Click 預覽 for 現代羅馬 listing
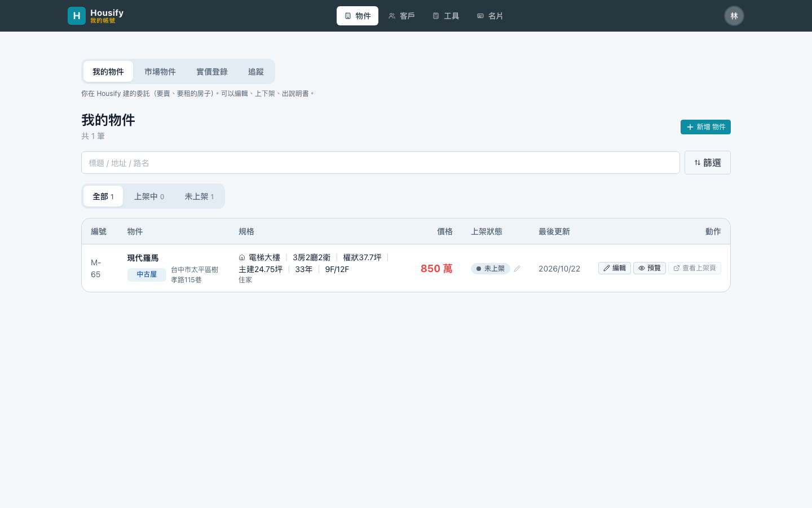Viewport: 812px width, 508px height. 650,268
